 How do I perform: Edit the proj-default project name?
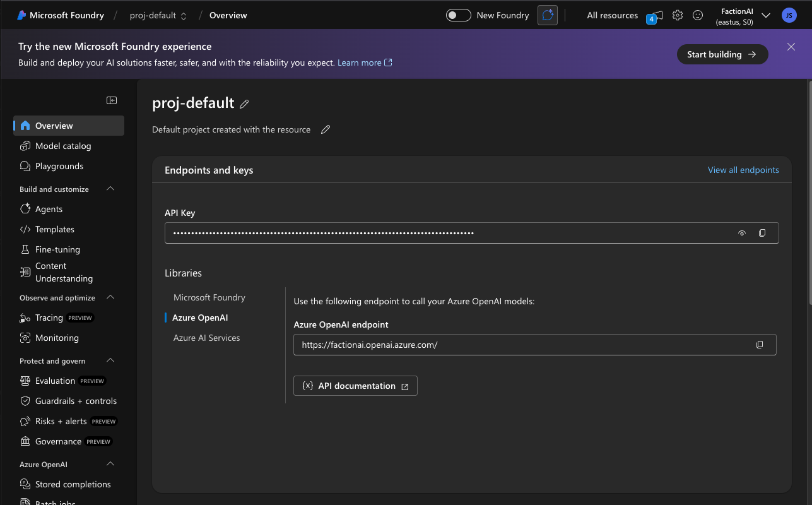tap(244, 104)
